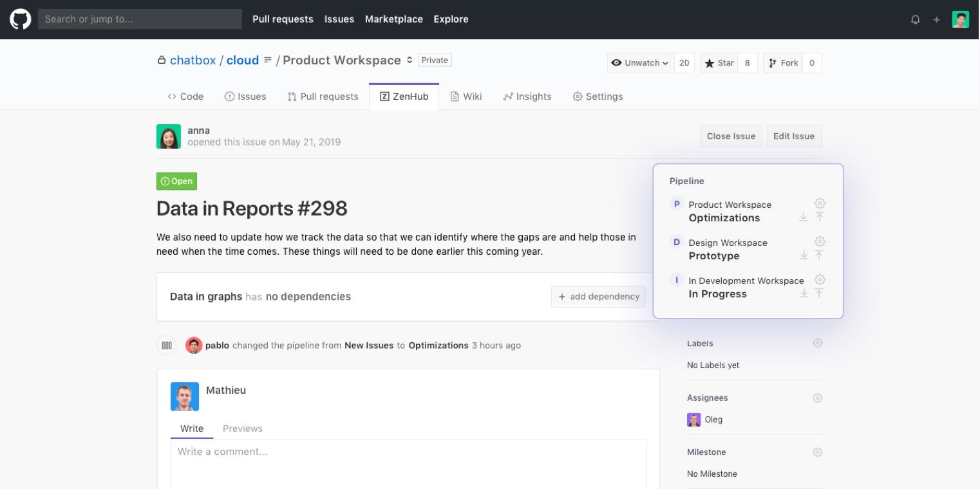Open anna's profile name link
The width and height of the screenshot is (980, 489).
click(198, 131)
